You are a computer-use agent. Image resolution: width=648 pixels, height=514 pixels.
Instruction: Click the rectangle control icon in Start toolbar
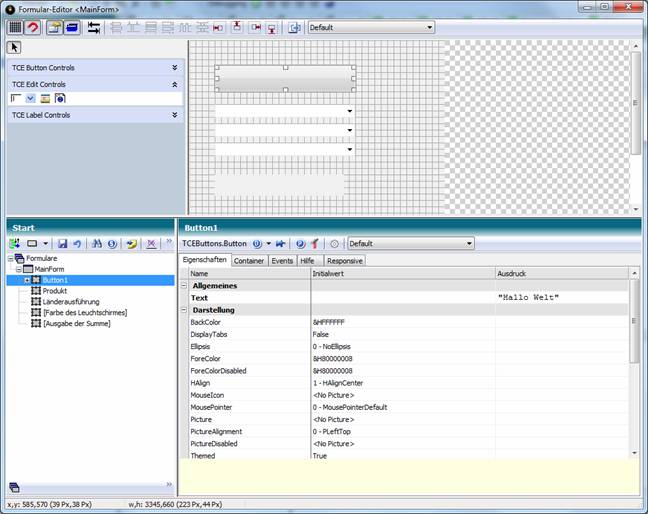tap(32, 244)
